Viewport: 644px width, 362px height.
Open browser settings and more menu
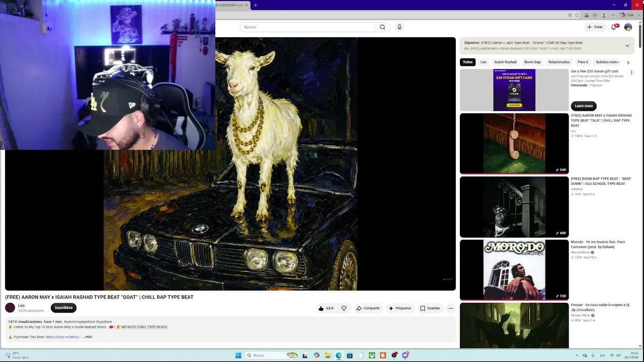point(613,15)
